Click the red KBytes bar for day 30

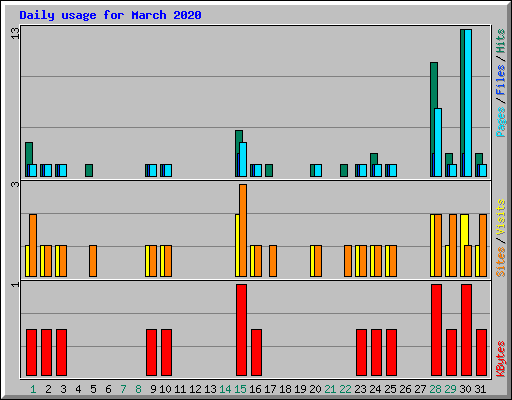pyautogui.click(x=466, y=330)
